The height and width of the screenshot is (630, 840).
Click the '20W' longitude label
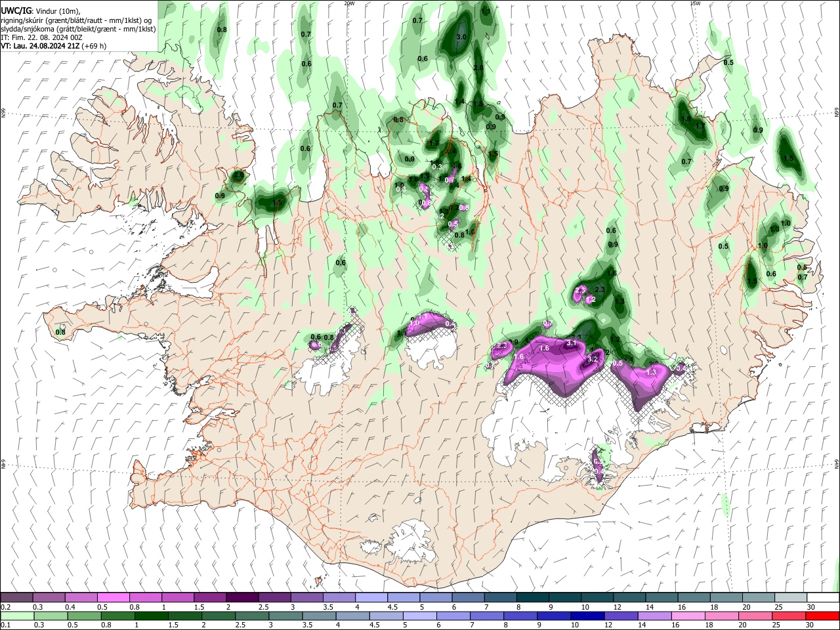[349, 3]
